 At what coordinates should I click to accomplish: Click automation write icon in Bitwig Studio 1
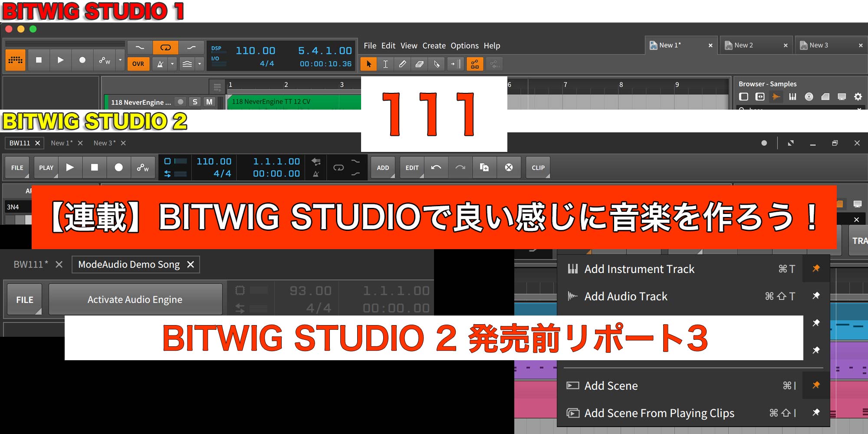(x=105, y=60)
